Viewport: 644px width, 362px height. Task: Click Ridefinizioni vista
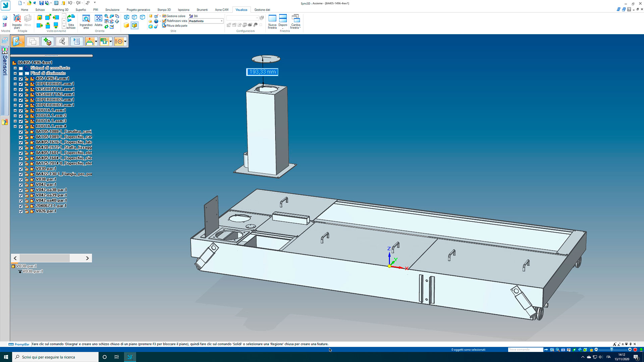click(174, 21)
